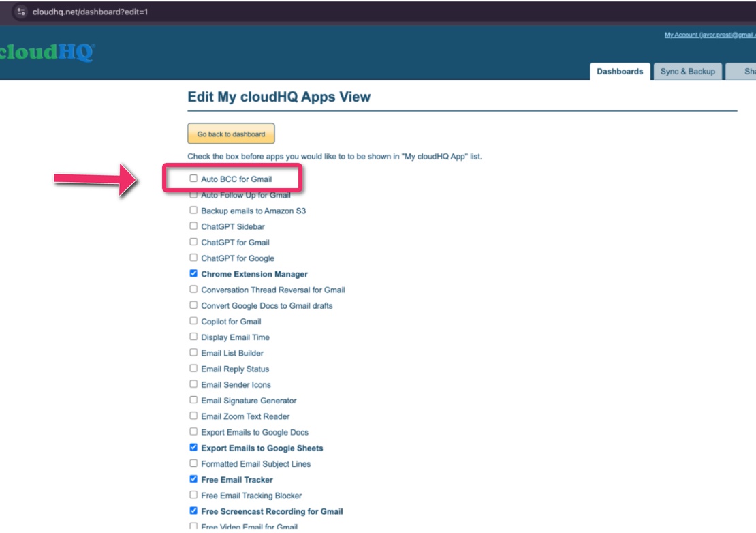Click the address bar URL field
The height and width of the screenshot is (533, 756).
coord(90,12)
